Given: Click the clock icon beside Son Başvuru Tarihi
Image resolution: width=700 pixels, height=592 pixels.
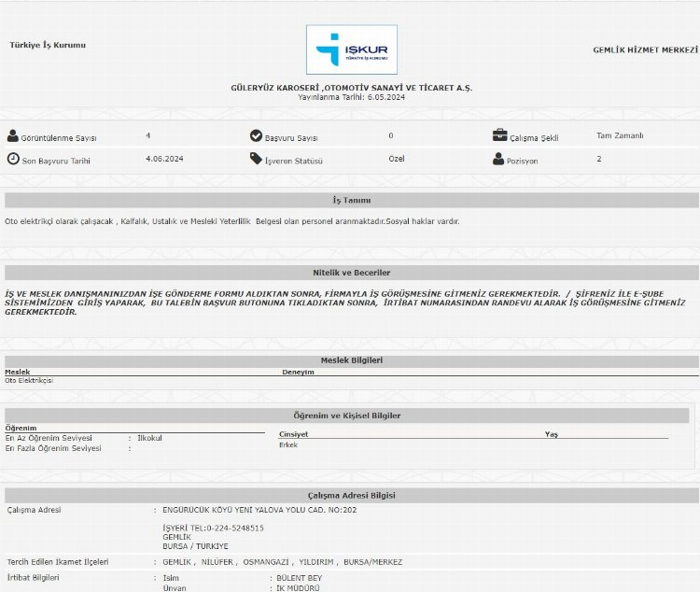Looking at the screenshot, I should point(13,159).
